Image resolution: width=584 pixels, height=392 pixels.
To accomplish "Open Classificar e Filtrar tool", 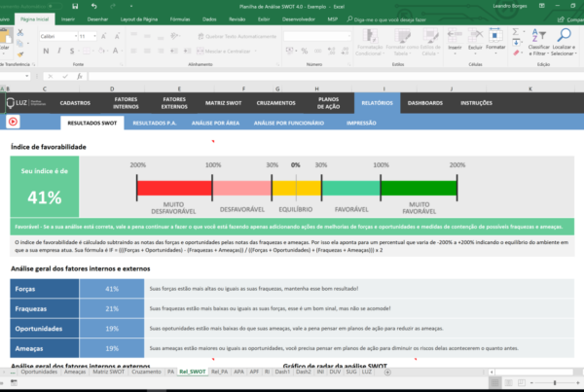I will tap(538, 42).
